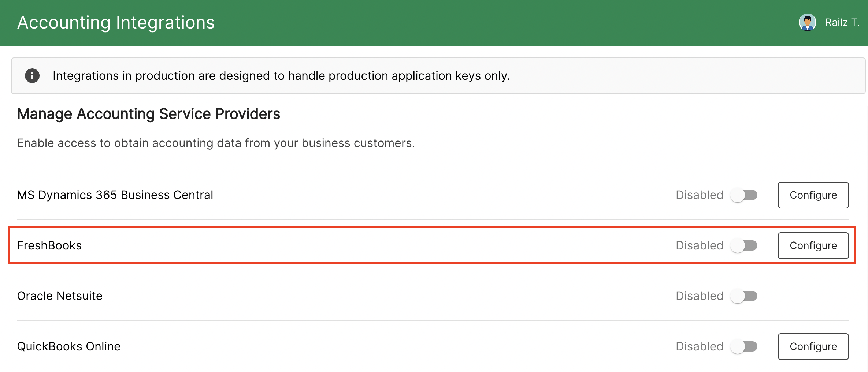This screenshot has width=868, height=372.
Task: Click the MS Dynamics 365 Business Central label
Action: point(115,195)
